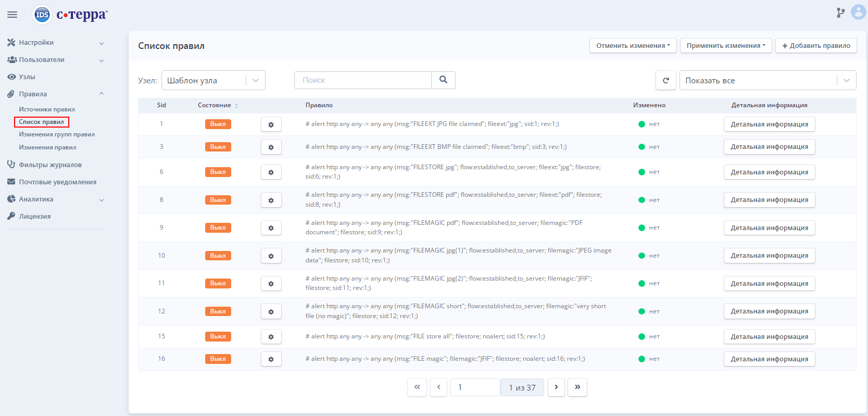The height and width of the screenshot is (416, 868).
Task: Open Детальная информация for rule Sid 10
Action: 770,256
